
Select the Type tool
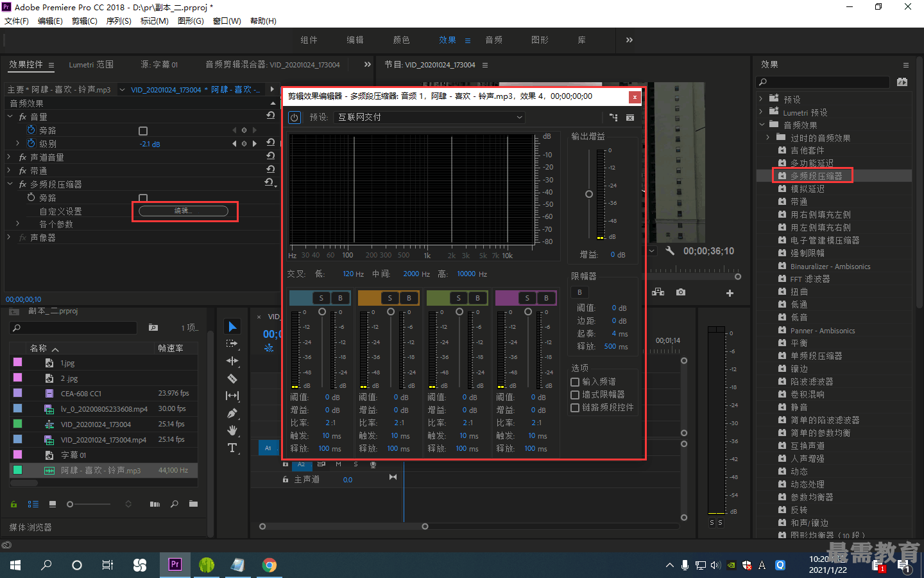click(x=232, y=448)
